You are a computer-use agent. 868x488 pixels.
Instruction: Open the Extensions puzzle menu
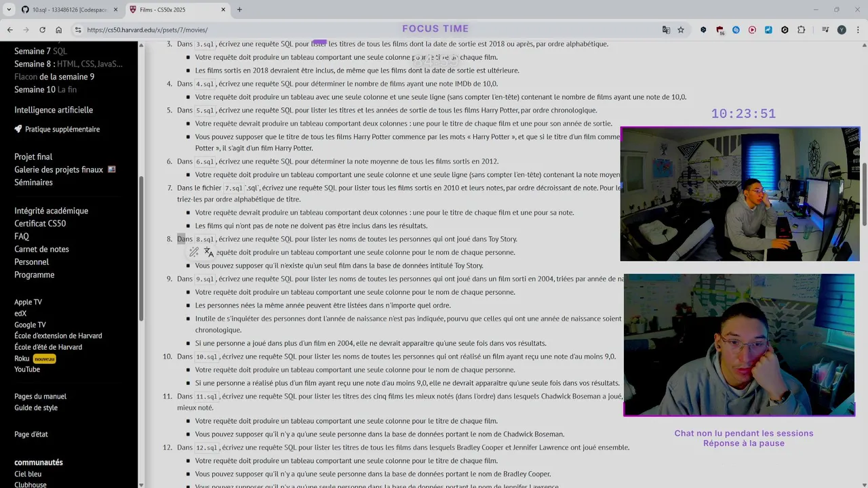pyautogui.click(x=802, y=30)
